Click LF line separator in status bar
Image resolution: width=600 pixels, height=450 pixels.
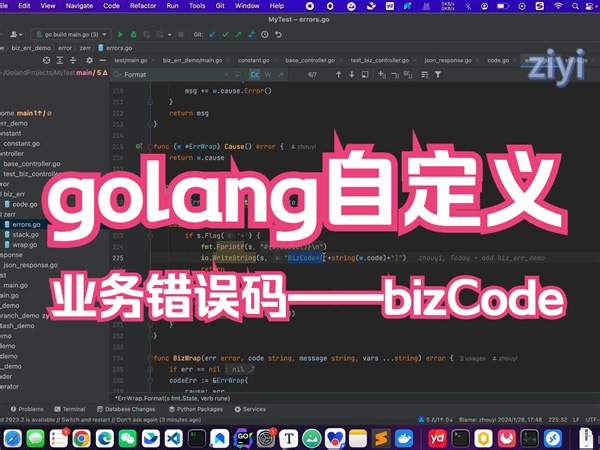[x=576, y=420]
